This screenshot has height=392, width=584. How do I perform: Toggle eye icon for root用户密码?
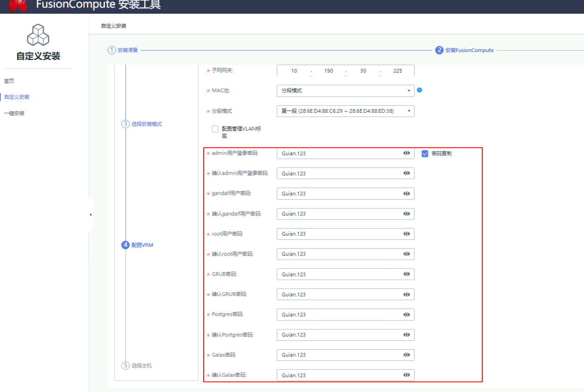[406, 234]
